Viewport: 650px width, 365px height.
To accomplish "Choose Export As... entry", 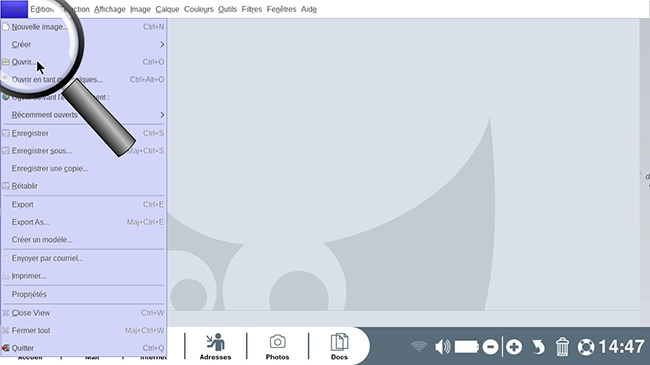I will 84,222.
